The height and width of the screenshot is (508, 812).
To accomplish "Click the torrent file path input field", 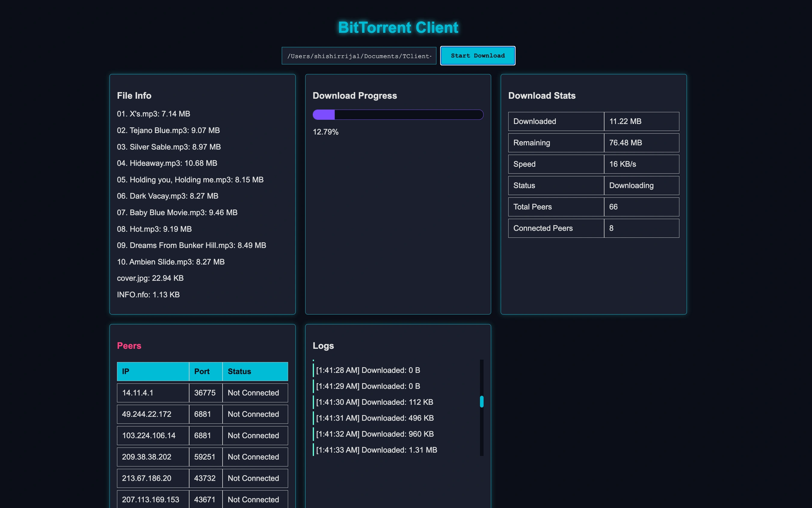I will coord(358,56).
